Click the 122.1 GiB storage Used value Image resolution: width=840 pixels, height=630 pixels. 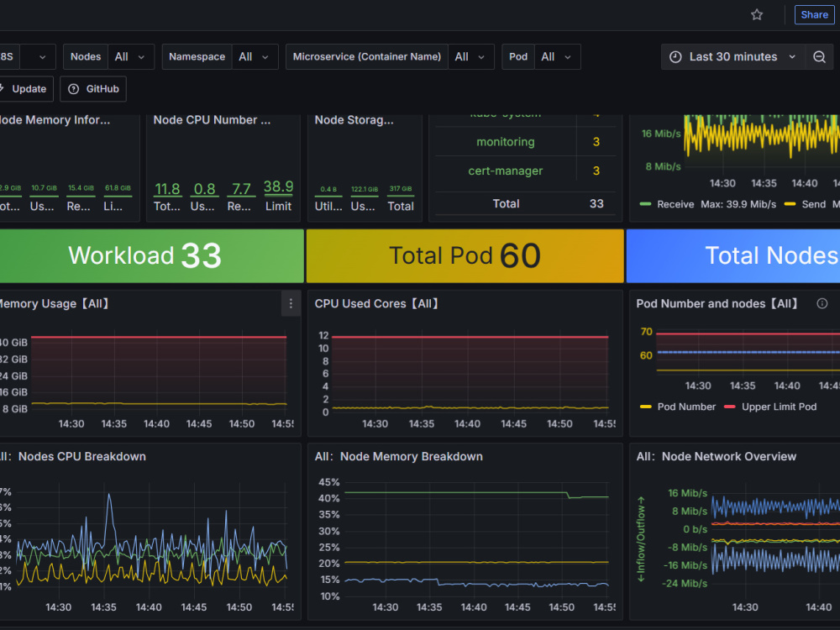pos(365,189)
